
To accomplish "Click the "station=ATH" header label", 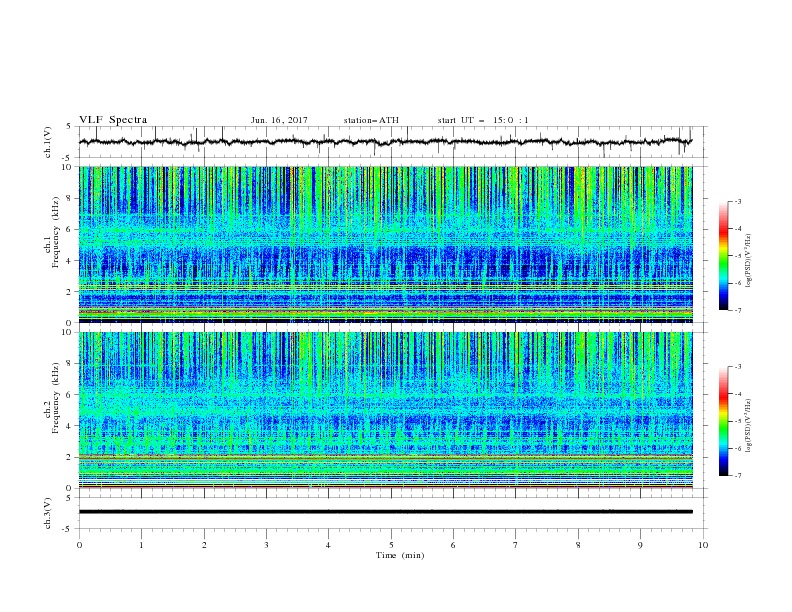I will [371, 120].
